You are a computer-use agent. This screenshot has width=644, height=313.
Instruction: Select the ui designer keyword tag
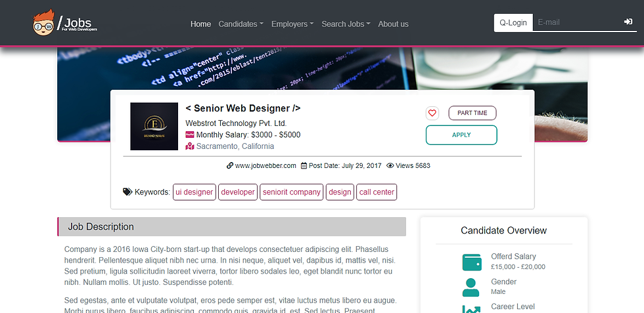pyautogui.click(x=195, y=192)
